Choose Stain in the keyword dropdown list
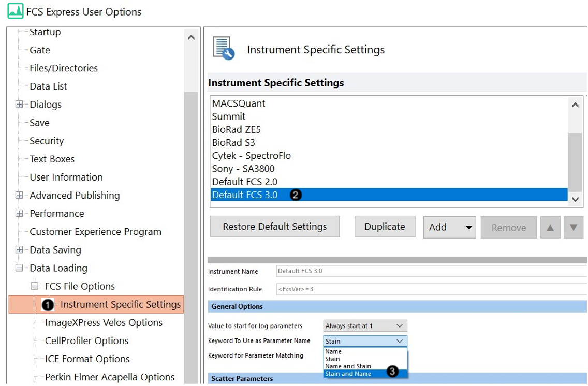Image resolution: width=588 pixels, height=386 pixels. (365, 359)
